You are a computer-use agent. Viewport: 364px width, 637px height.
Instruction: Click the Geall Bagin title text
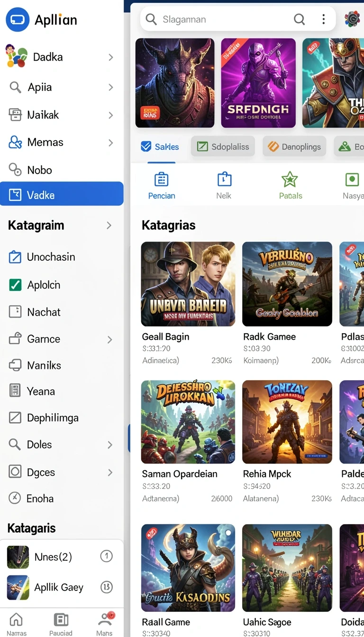[165, 337]
